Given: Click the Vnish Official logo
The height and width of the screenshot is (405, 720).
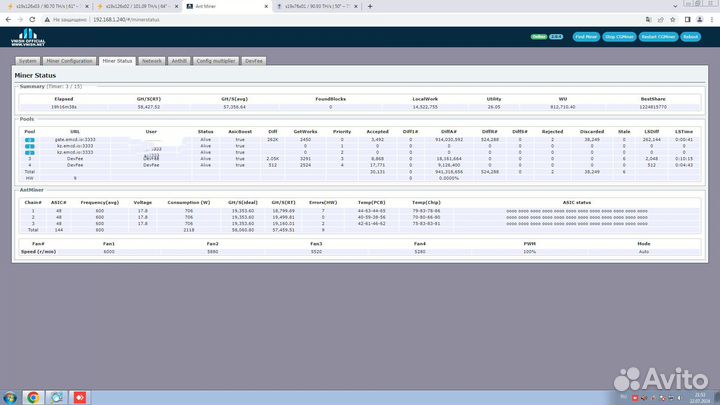Looking at the screenshot, I should 27,40.
